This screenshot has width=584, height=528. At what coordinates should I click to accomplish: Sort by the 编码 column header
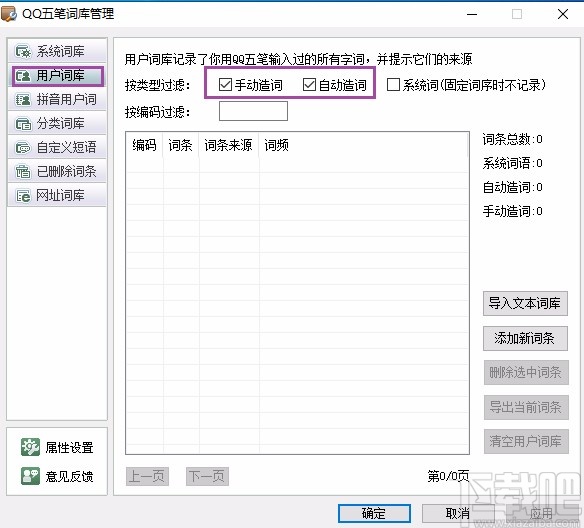(145, 145)
